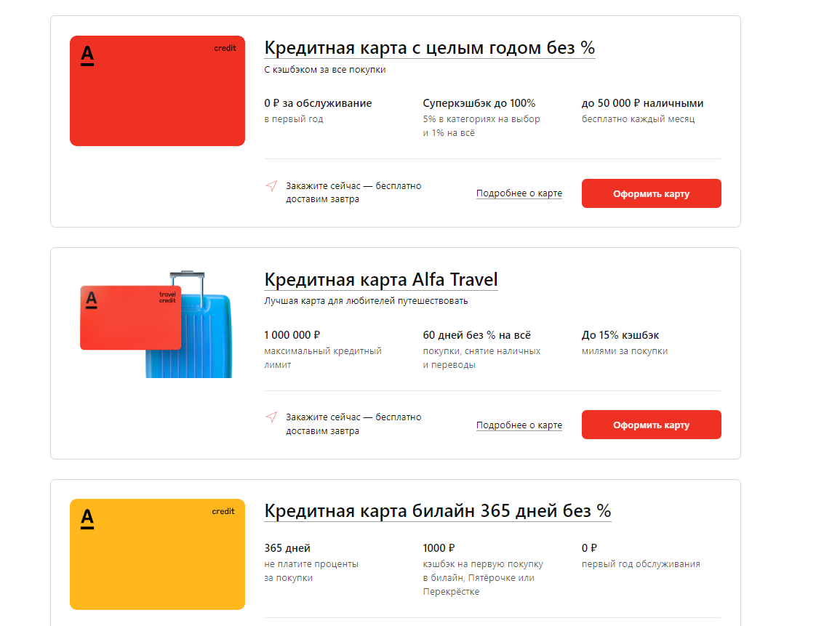Open the yellow beeline credit card thumbnail
The width and height of the screenshot is (840, 626).
tap(158, 554)
